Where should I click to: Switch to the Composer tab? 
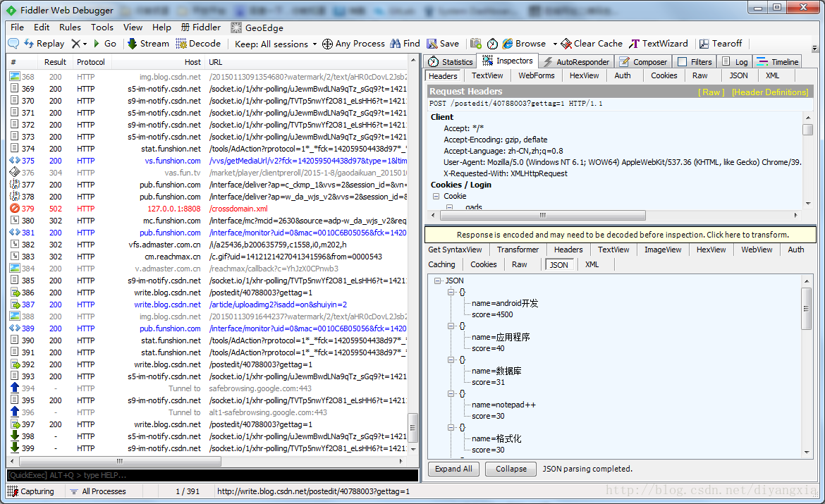click(x=643, y=61)
